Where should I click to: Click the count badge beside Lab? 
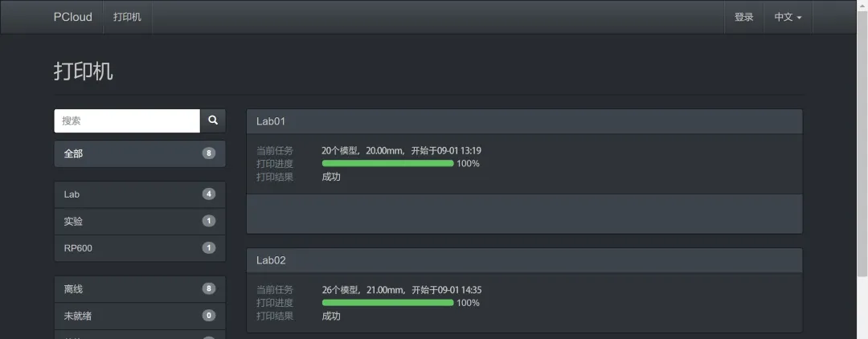click(209, 194)
